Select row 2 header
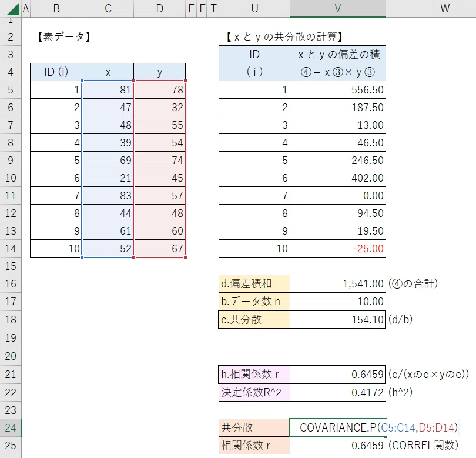476x458 pixels. (11, 37)
